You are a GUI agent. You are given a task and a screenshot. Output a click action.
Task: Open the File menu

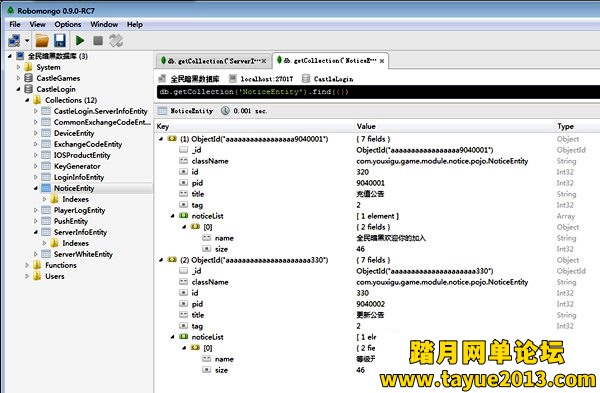[x=15, y=24]
